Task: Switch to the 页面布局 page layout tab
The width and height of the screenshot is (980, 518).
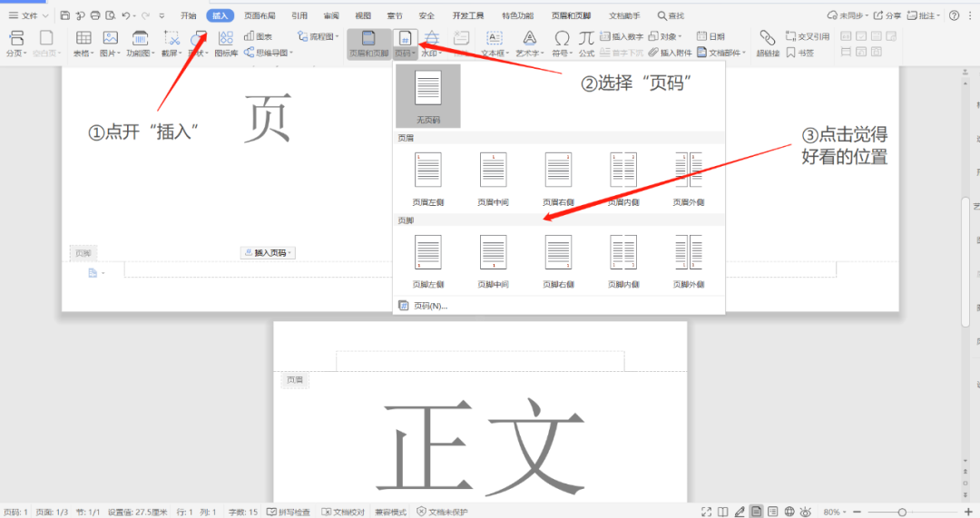Action: tap(260, 15)
